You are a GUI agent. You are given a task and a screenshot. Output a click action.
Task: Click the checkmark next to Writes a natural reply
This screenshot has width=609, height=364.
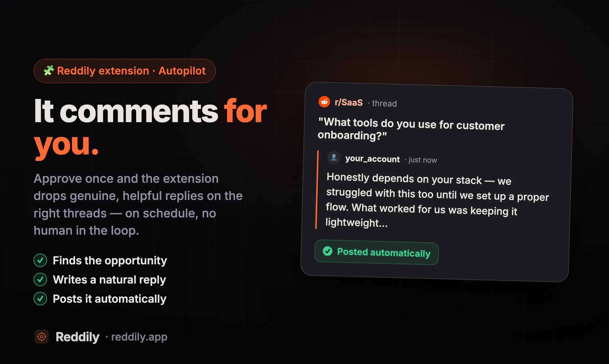point(40,279)
